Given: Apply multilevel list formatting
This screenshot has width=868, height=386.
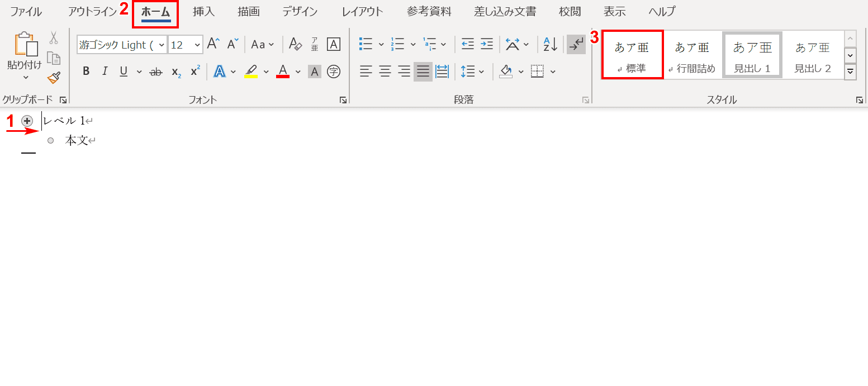Looking at the screenshot, I should [430, 44].
